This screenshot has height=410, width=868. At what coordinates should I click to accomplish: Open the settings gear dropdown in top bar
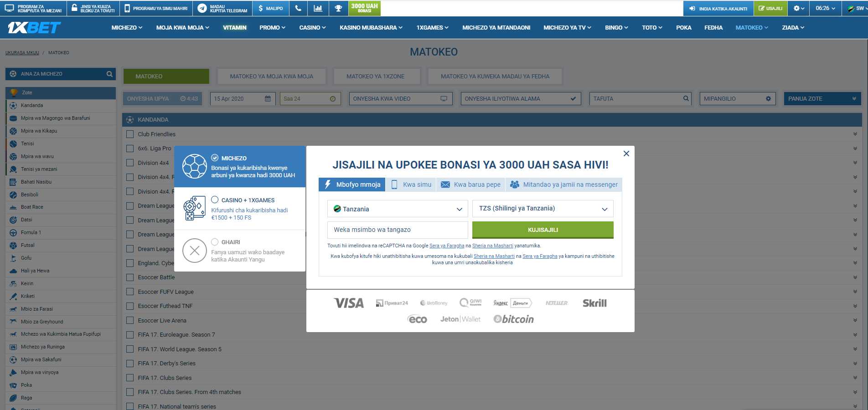[799, 8]
